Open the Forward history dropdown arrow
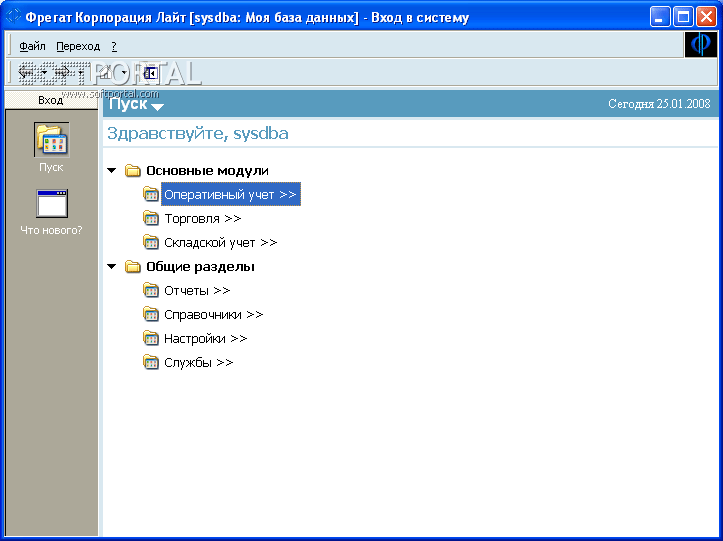The width and height of the screenshot is (723, 541). (81, 72)
